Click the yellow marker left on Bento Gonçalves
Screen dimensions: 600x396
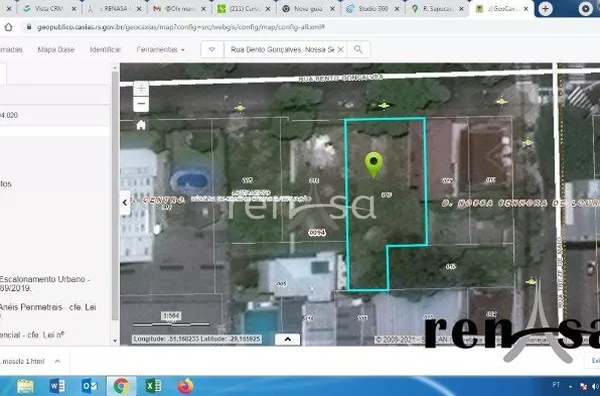point(240,108)
